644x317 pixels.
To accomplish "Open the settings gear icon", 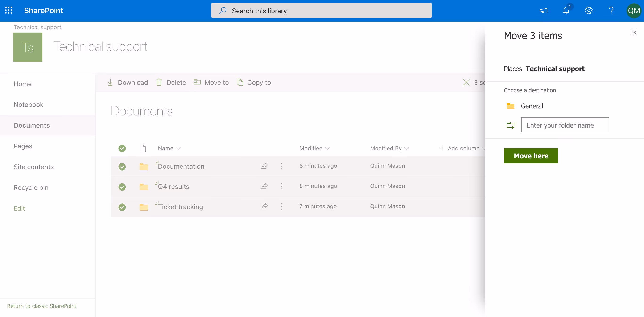I will pos(589,11).
